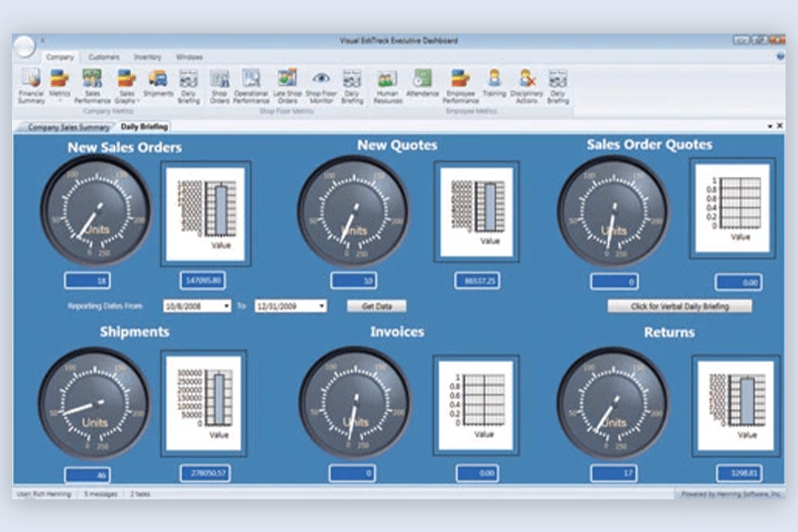
Task: Click the Sales Performance icon
Action: [x=92, y=86]
